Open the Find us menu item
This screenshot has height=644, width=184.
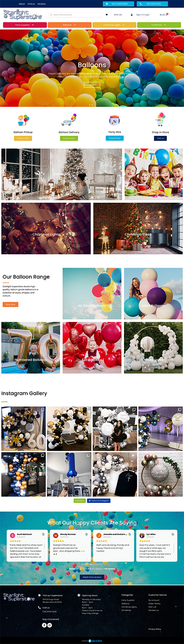point(31,4)
